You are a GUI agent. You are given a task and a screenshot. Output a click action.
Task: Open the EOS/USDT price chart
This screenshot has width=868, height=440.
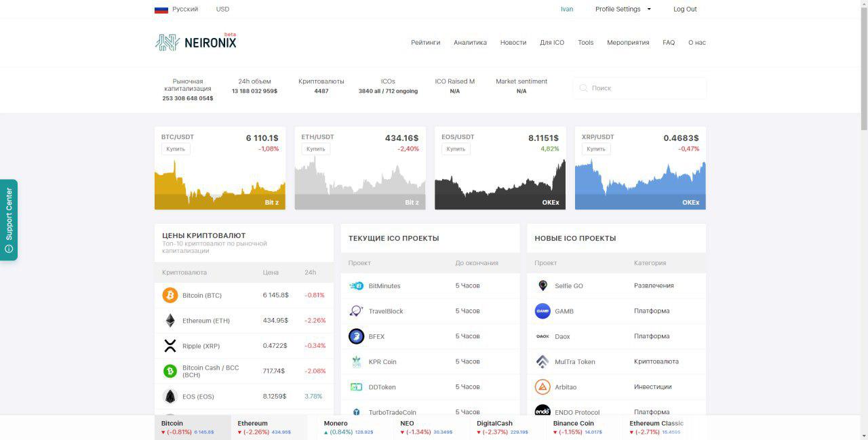coord(500,184)
